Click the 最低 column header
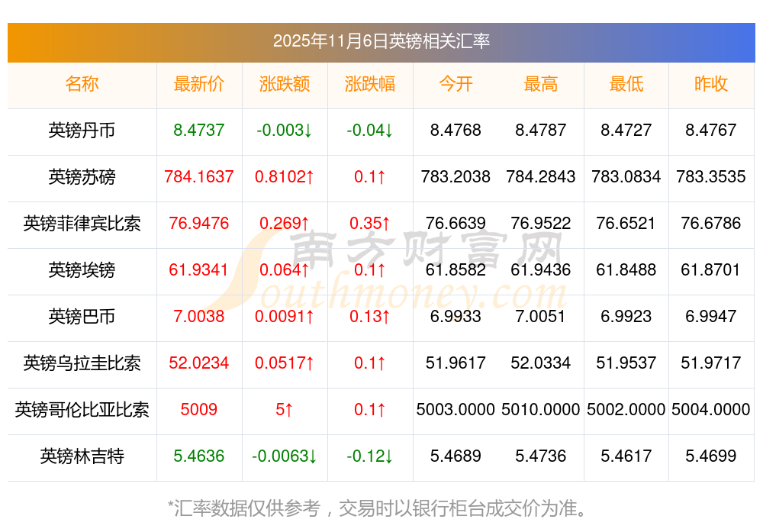763x532 pixels. 626,84
